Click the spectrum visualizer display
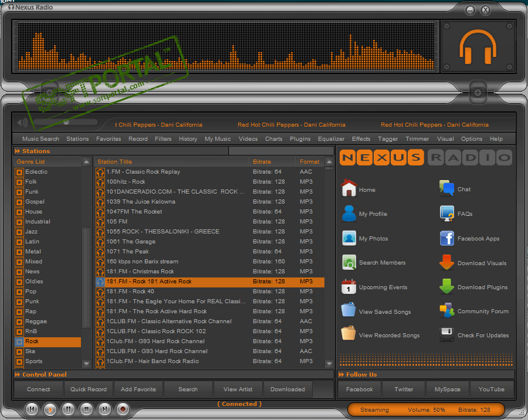 tap(226, 46)
